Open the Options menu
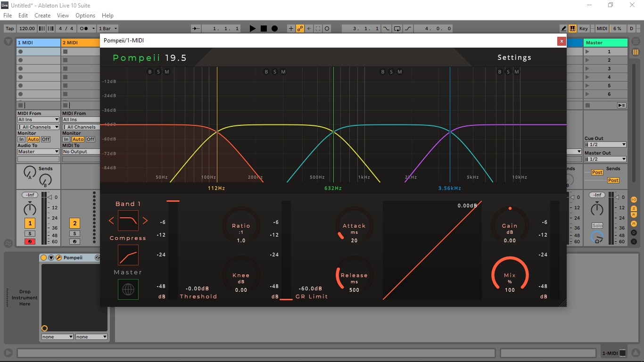 [85, 16]
